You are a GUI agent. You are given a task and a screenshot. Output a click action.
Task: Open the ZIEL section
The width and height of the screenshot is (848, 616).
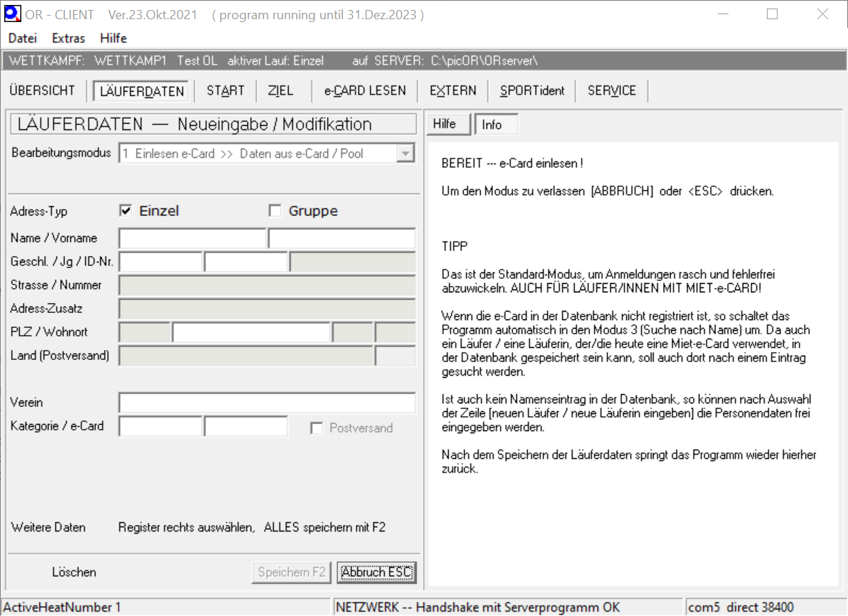click(280, 90)
